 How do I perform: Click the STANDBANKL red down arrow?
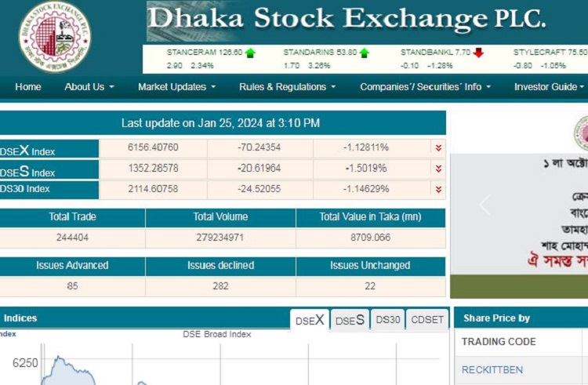[x=478, y=53]
